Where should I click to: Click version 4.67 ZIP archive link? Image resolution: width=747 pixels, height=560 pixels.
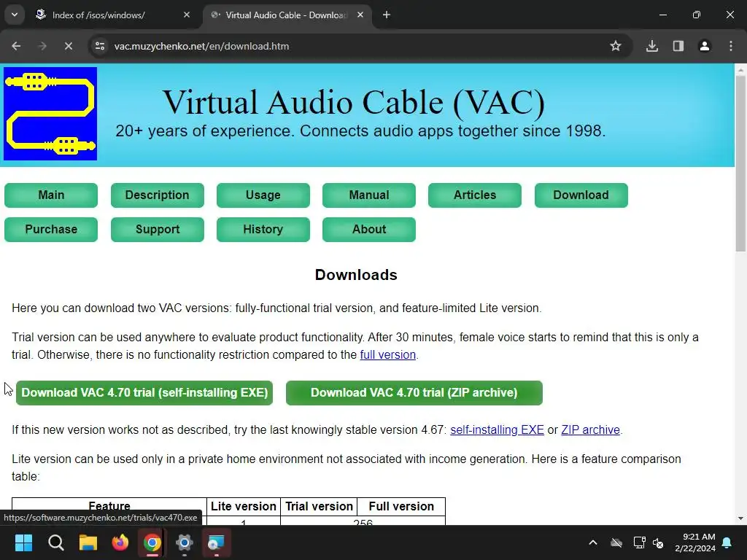[590, 429]
